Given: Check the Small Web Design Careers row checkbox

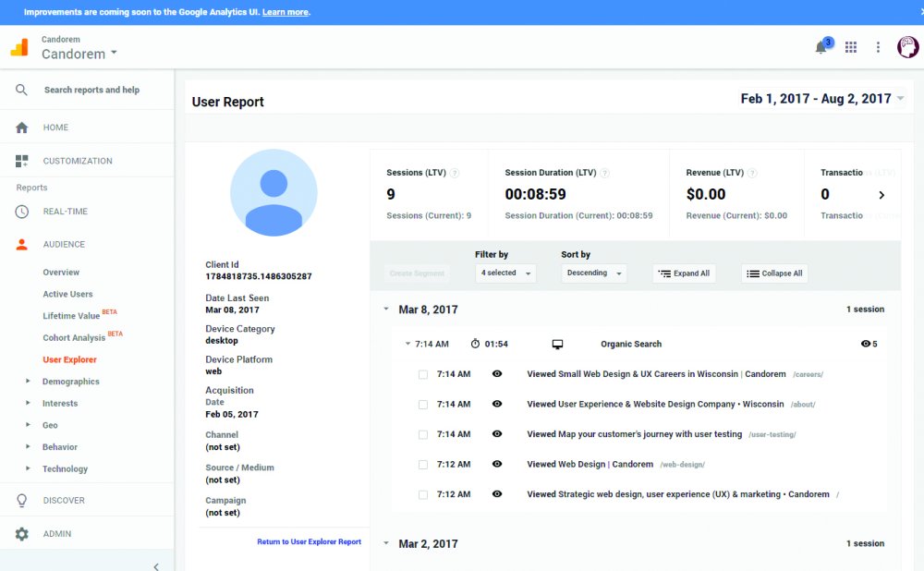Looking at the screenshot, I should click(423, 374).
